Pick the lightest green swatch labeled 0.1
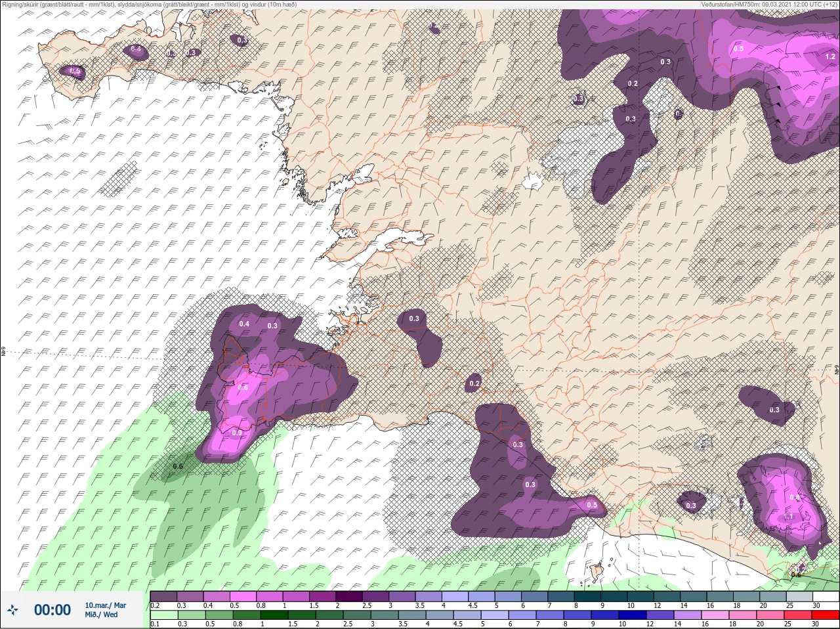840x629 pixels. [163, 615]
